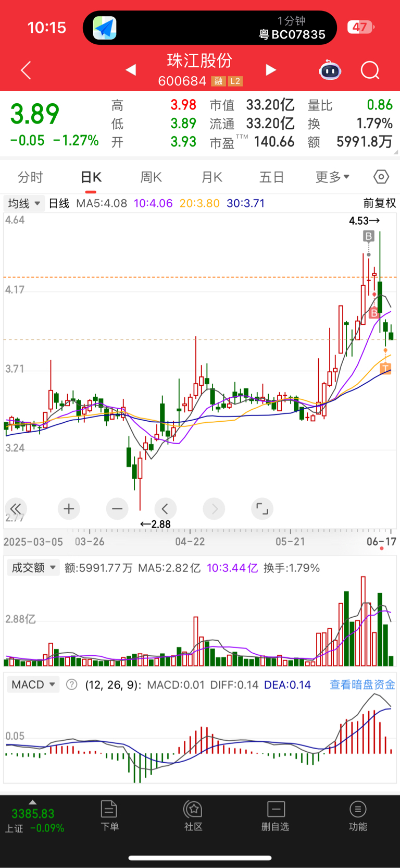The width and height of the screenshot is (400, 868).
Task: Go back with the top-left arrow
Action: [26, 70]
